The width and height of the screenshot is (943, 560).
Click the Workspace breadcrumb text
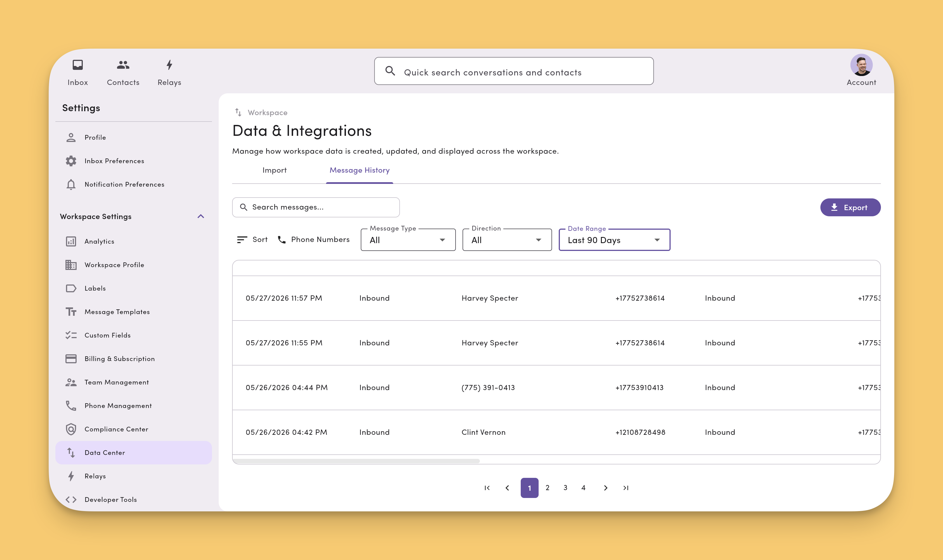(x=267, y=112)
